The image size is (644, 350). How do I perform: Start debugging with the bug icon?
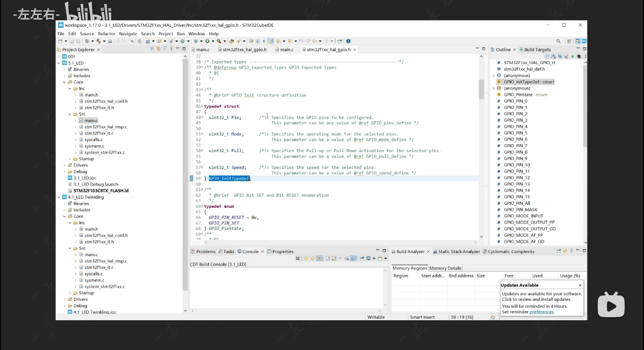click(x=196, y=41)
